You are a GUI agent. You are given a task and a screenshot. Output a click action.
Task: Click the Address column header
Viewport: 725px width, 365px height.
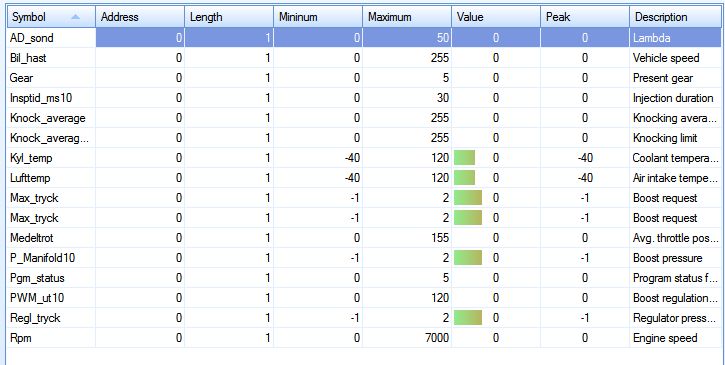click(x=140, y=17)
